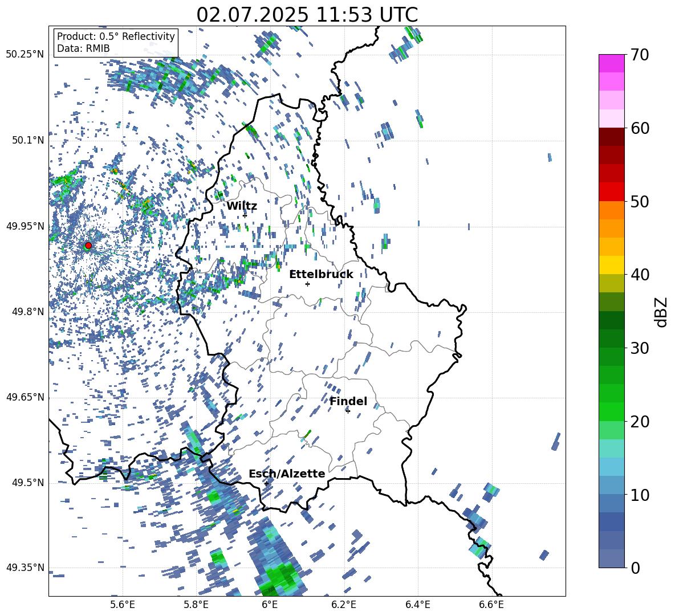This screenshot has width=675, height=616.
Task: Click the 20 tick on the colorbar
Action: tap(640, 422)
